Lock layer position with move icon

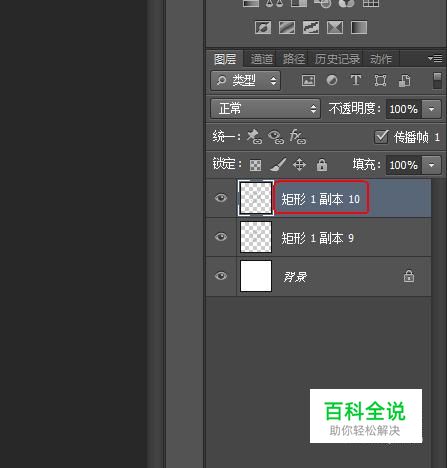tap(299, 165)
